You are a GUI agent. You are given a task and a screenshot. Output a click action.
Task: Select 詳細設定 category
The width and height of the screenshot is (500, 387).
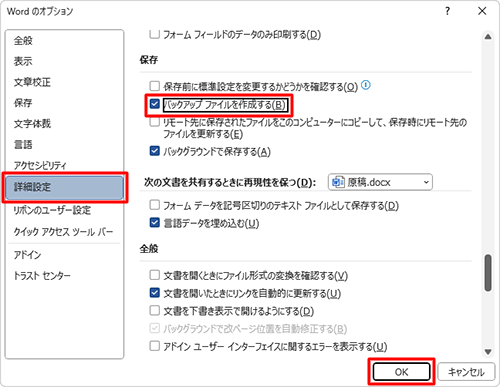pos(64,187)
